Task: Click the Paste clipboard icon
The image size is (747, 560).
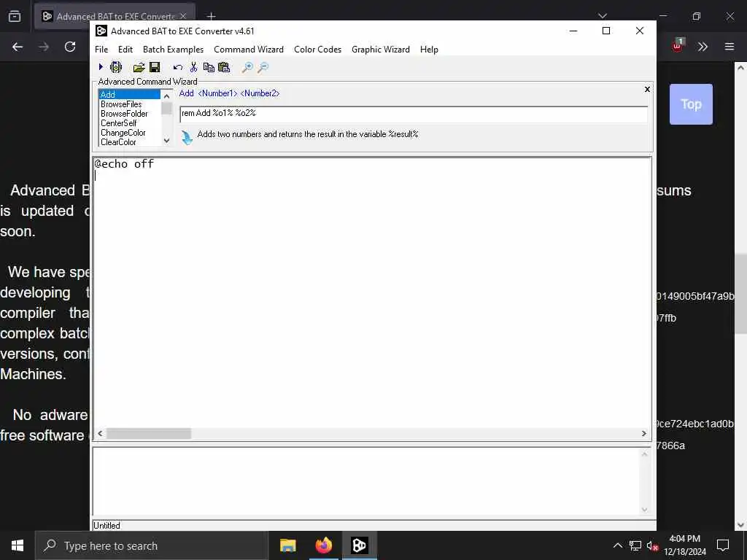Action: pyautogui.click(x=223, y=67)
